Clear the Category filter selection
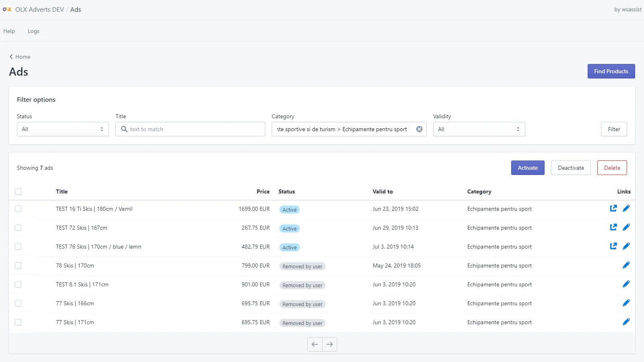 pos(419,129)
